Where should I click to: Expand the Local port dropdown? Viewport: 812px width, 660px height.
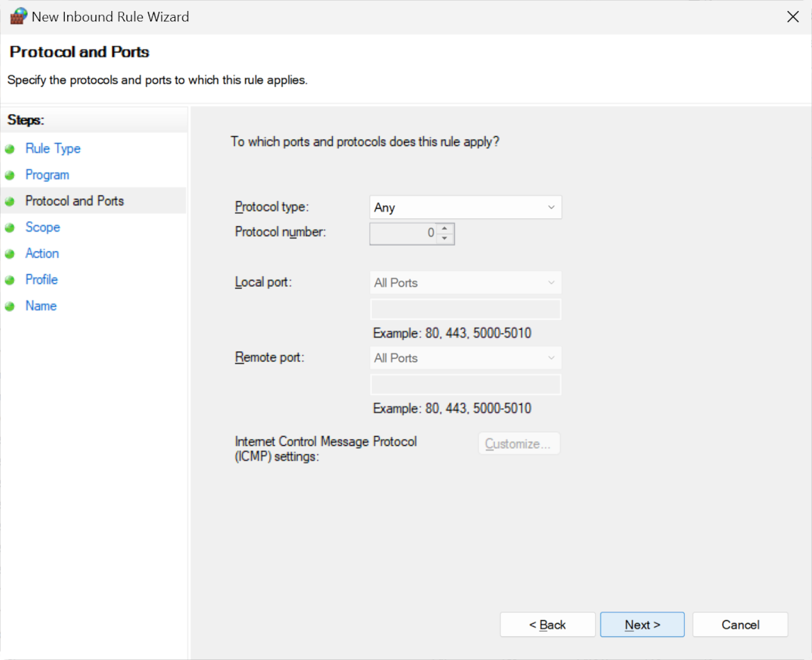coord(465,283)
